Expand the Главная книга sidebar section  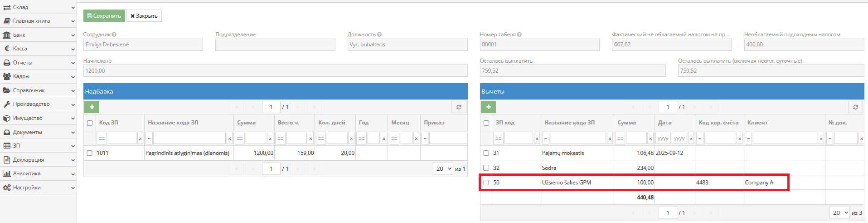pos(39,21)
